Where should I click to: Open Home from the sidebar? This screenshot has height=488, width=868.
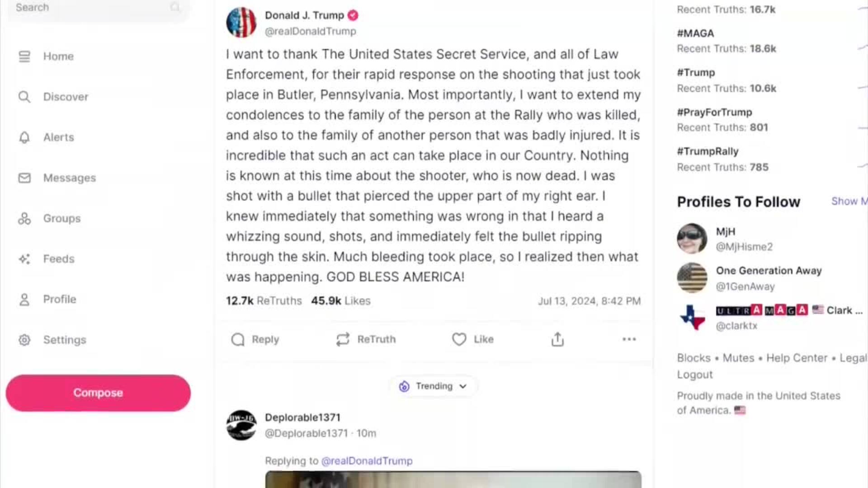(x=58, y=56)
